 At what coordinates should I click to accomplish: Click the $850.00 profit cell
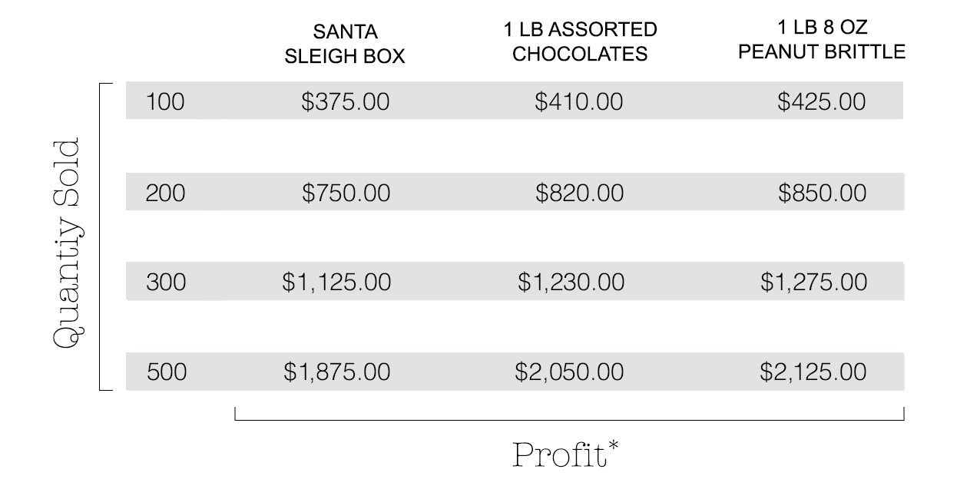pos(822,193)
